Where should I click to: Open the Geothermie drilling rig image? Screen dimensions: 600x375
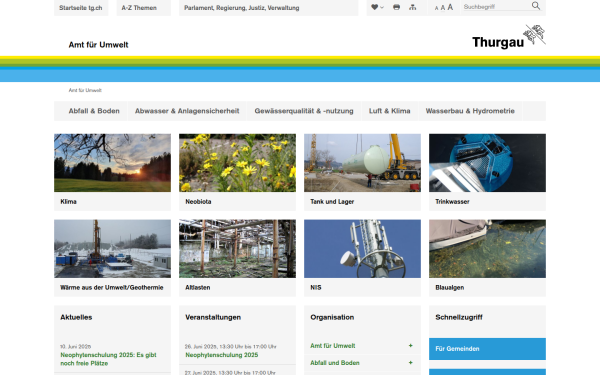(112, 248)
